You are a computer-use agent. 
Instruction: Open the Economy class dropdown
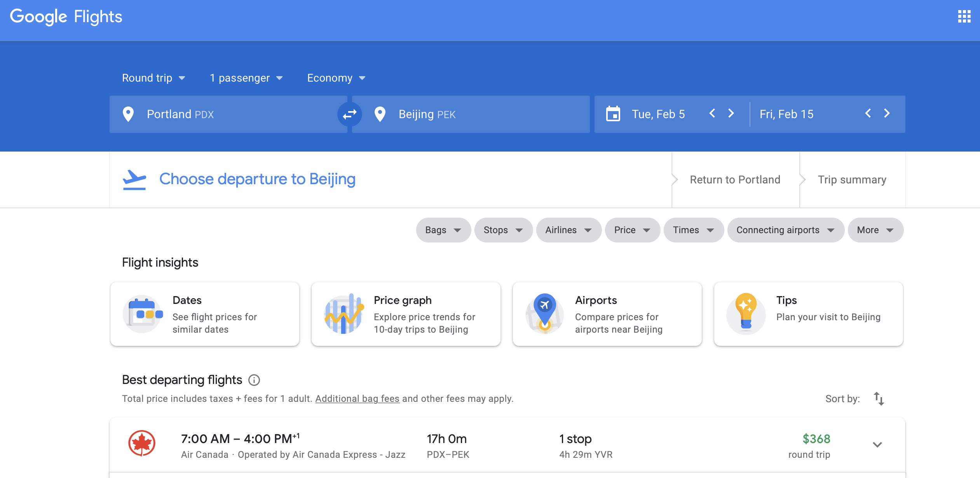[337, 78]
